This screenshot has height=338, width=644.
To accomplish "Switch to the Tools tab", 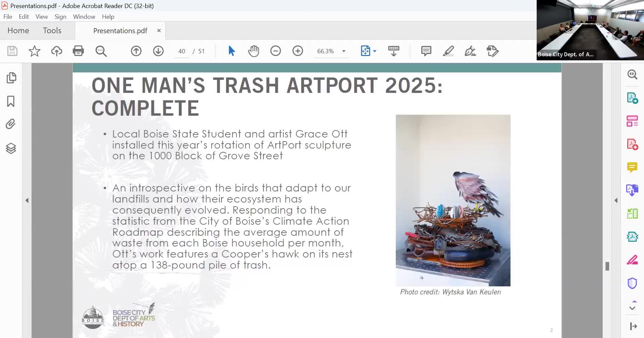I will tap(52, 31).
